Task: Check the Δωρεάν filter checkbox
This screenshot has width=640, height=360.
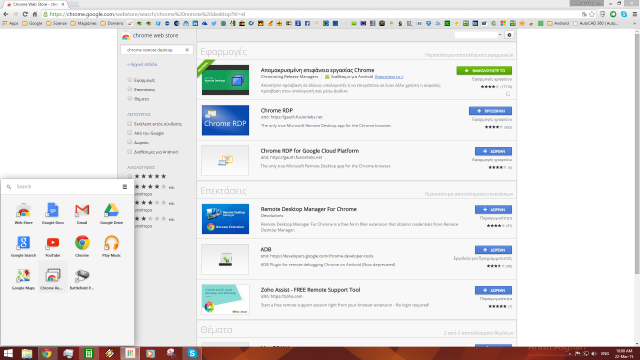Action: pyautogui.click(x=130, y=142)
